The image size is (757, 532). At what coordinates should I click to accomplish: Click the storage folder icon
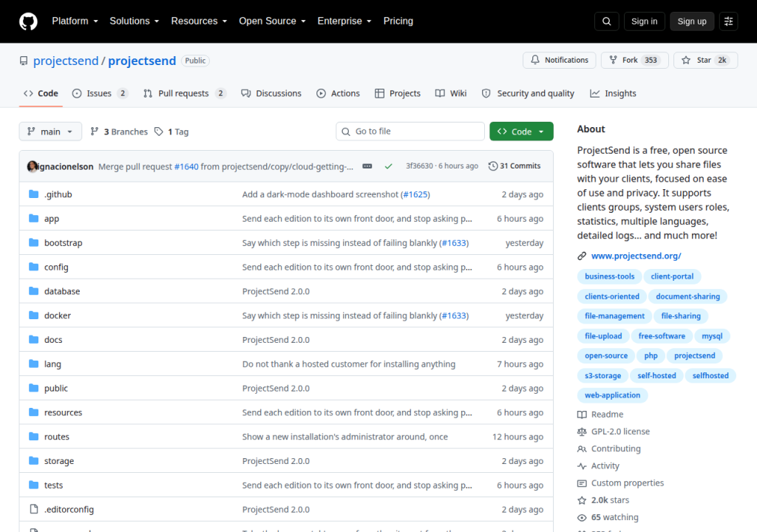coord(33,460)
